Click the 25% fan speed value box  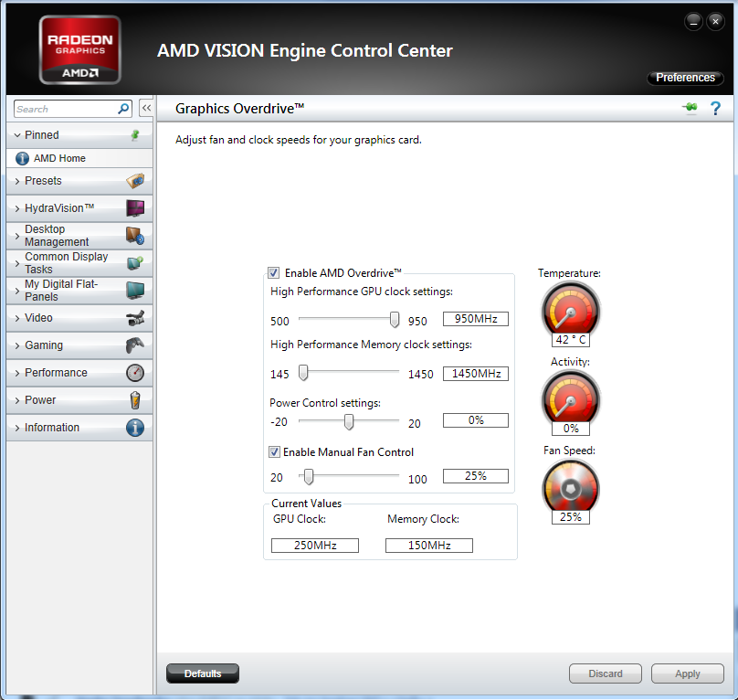(475, 476)
